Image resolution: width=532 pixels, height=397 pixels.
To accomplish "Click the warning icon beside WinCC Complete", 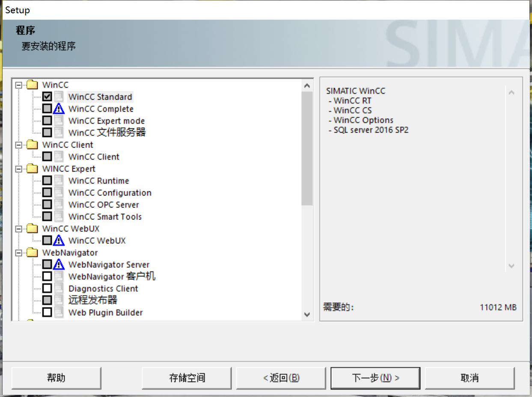I will 59,109.
